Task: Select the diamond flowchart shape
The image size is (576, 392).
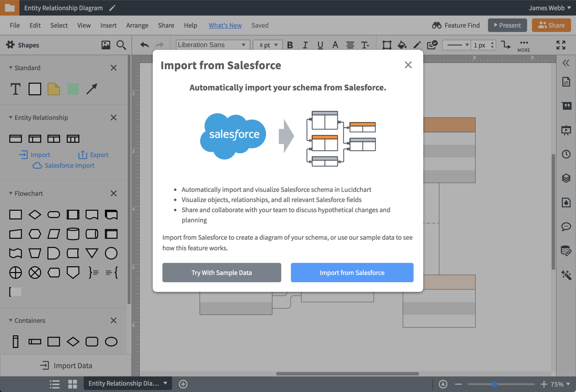Action: (34, 214)
